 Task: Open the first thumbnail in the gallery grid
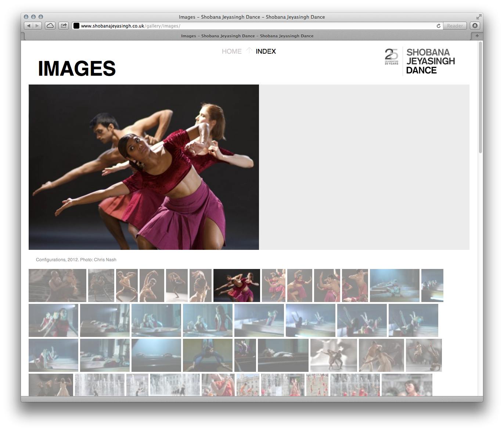pos(57,285)
